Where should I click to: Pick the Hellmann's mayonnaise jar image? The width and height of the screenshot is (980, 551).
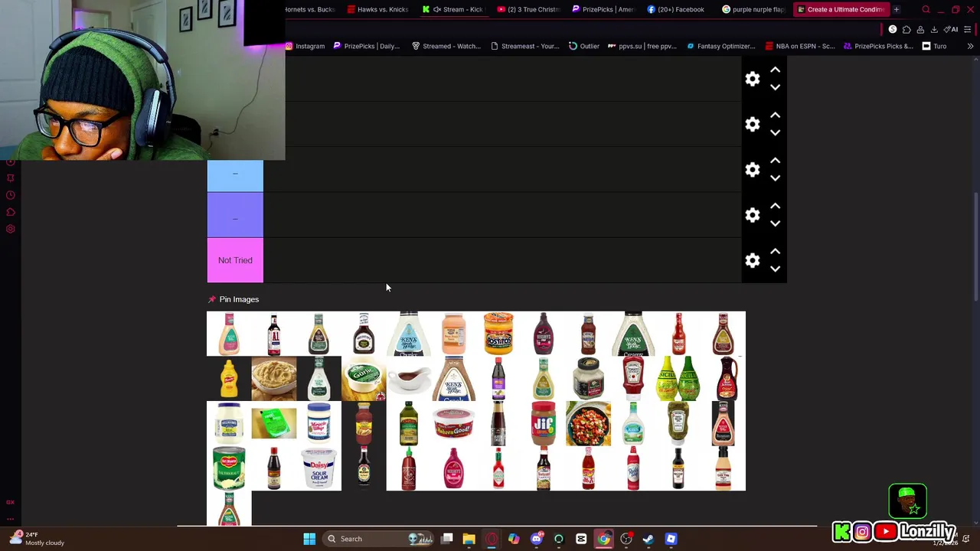point(229,423)
